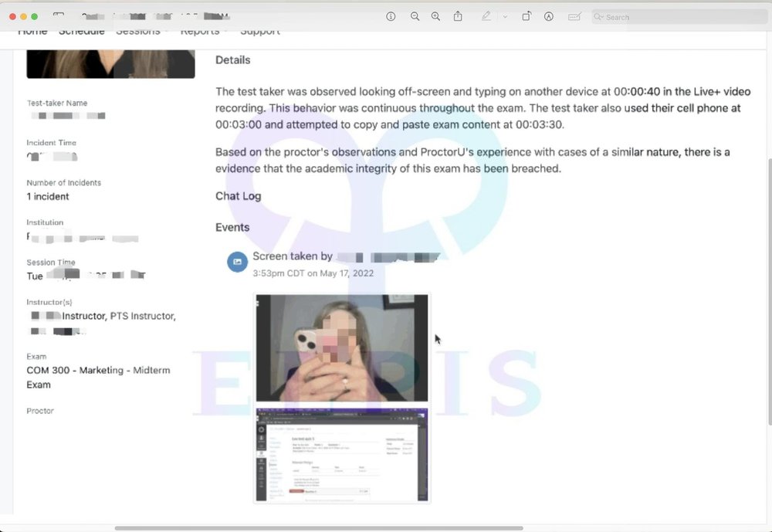Click the 'Instructor(s)' label
The image size is (772, 532).
(49, 303)
